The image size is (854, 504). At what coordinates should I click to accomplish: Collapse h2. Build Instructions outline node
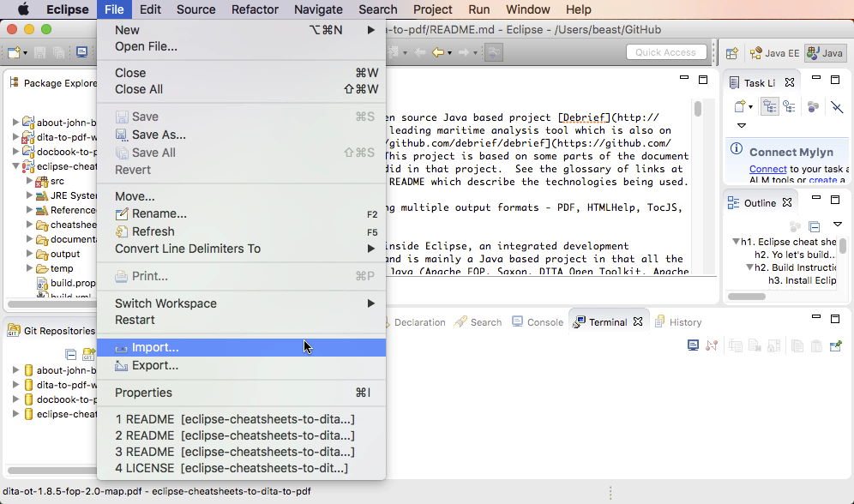[x=750, y=267]
